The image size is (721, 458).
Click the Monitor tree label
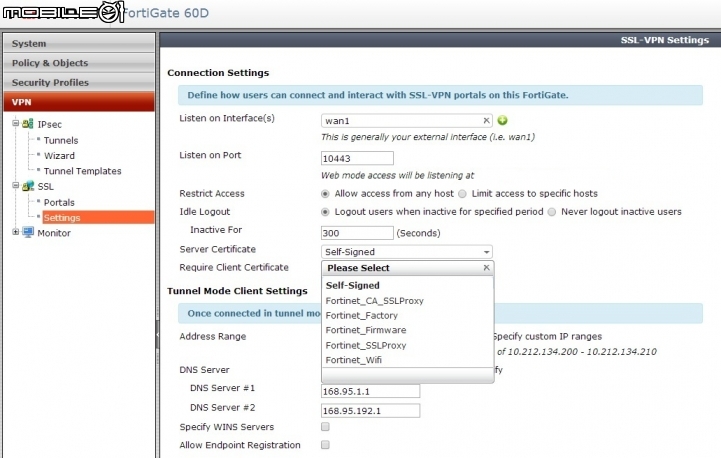coord(54,233)
